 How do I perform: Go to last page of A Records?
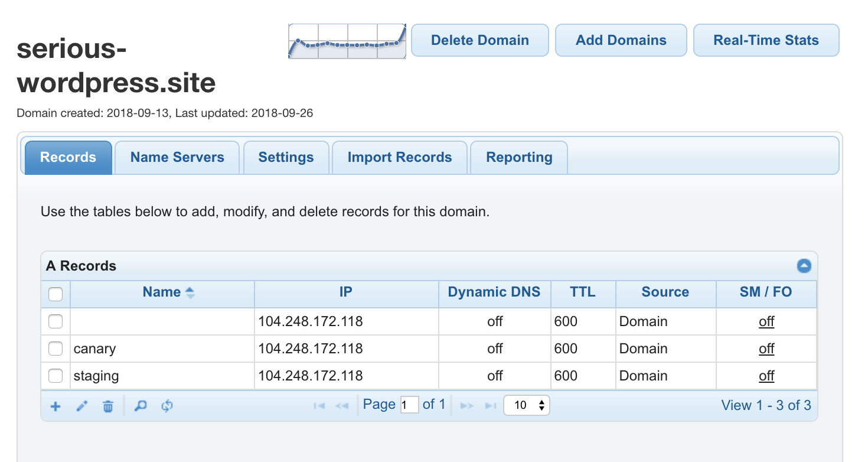click(490, 406)
